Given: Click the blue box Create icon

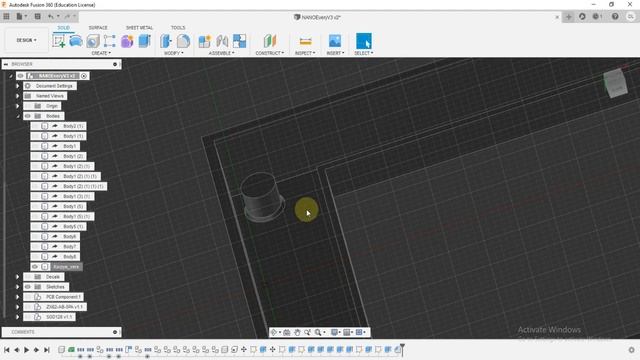Looking at the screenshot, I should click(144, 41).
